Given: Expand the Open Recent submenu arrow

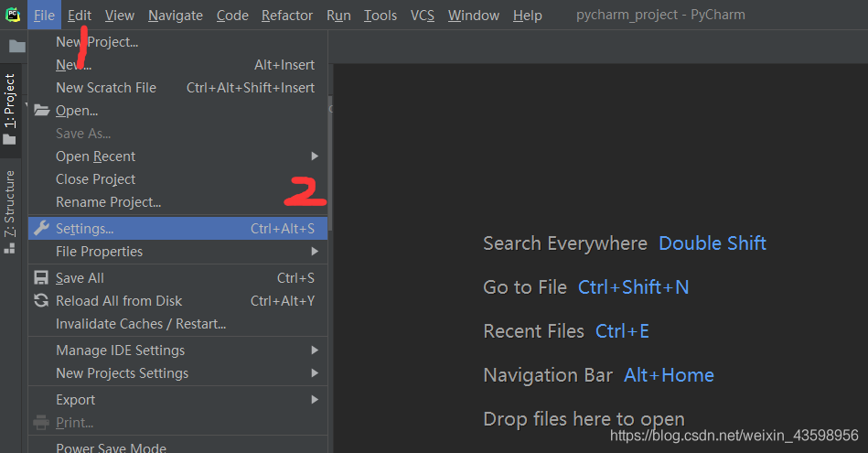Looking at the screenshot, I should [315, 156].
